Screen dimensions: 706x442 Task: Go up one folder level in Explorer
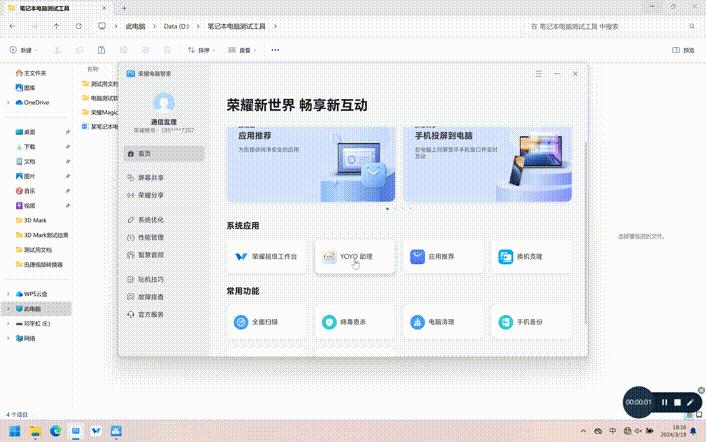pos(57,26)
